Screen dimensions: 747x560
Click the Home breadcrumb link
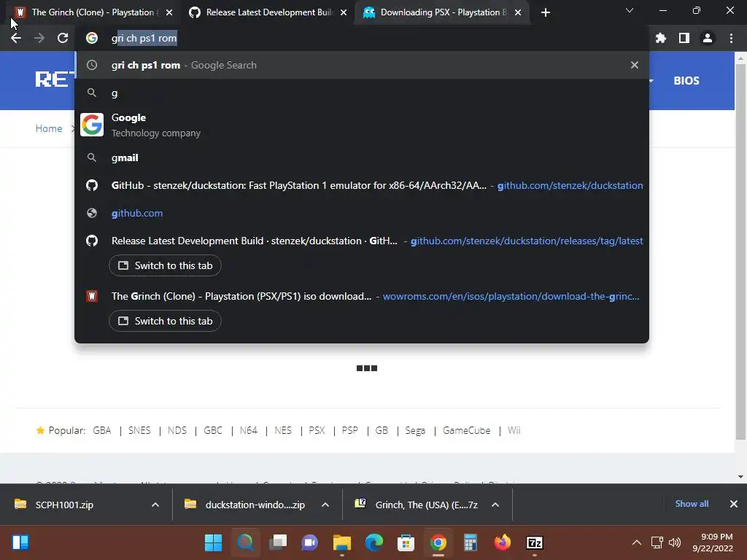pyautogui.click(x=49, y=128)
